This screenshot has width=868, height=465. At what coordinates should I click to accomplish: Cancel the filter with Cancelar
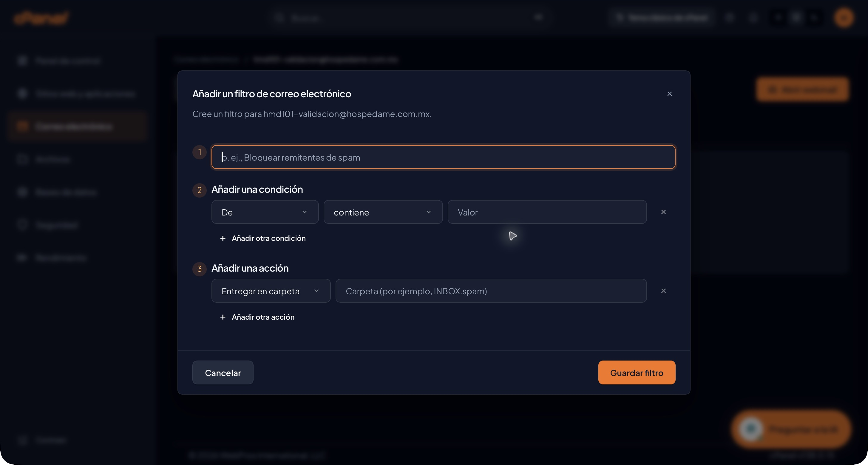pyautogui.click(x=223, y=372)
